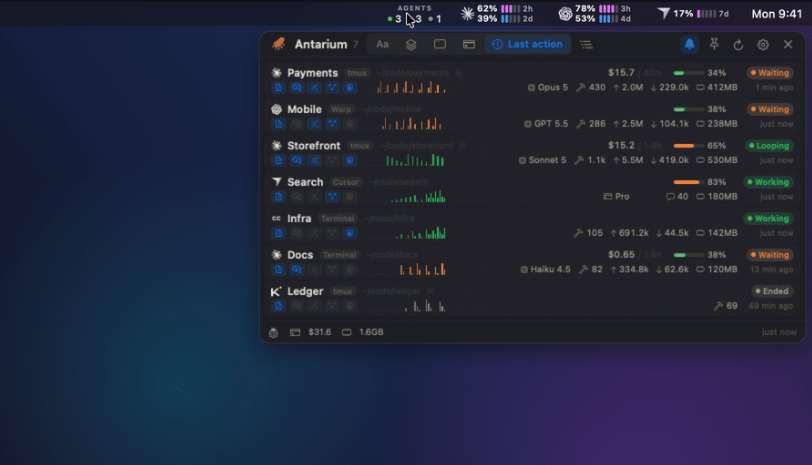Open the AGENTS menu bar item
812x465 pixels.
[414, 14]
